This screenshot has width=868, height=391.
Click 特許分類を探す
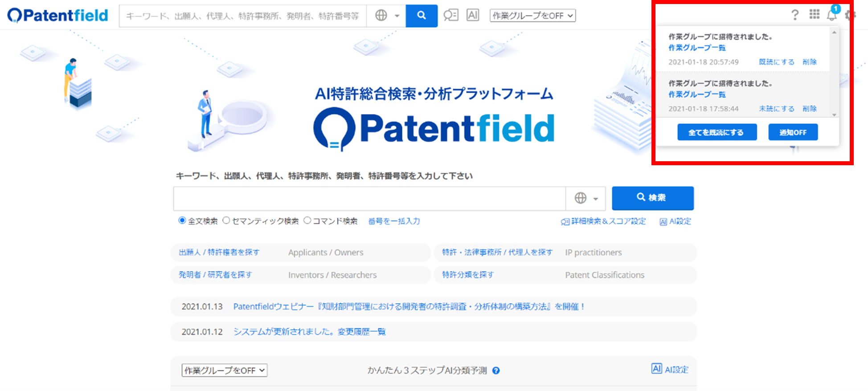(468, 275)
